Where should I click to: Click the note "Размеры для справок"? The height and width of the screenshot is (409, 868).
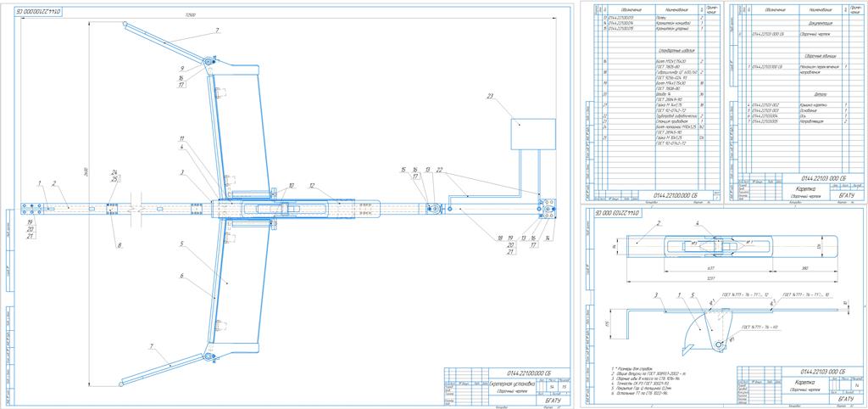pyautogui.click(x=634, y=368)
